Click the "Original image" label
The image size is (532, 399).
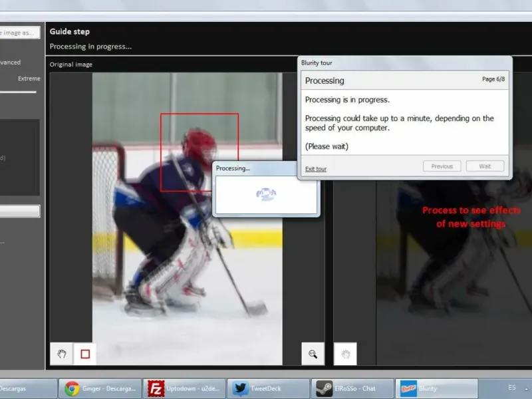71,65
